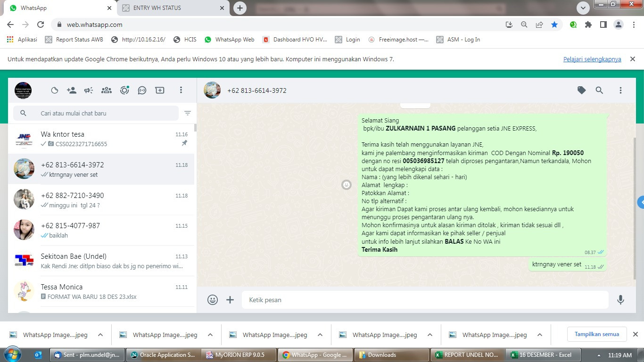The height and width of the screenshot is (362, 644).
Task: Switch to MyORION ERP 9.0.5 in the taskbar
Action: point(239,355)
